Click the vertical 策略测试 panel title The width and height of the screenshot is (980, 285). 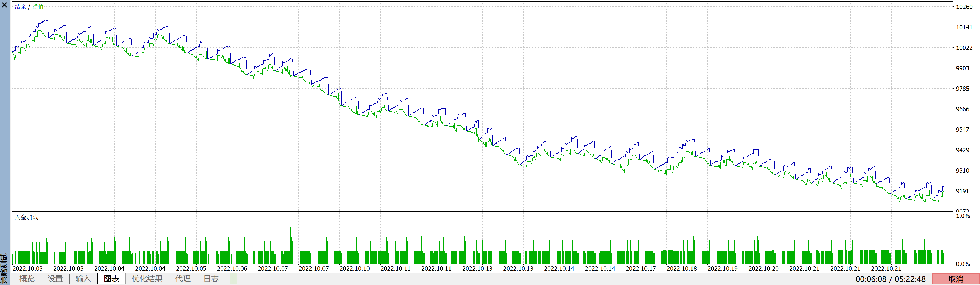[x=4, y=269]
